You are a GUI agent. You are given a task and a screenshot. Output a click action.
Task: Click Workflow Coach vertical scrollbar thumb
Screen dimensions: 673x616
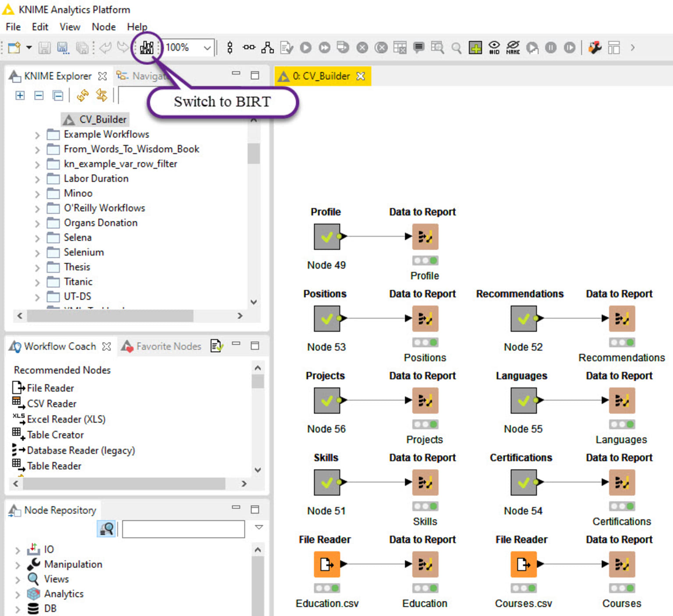coord(258,381)
